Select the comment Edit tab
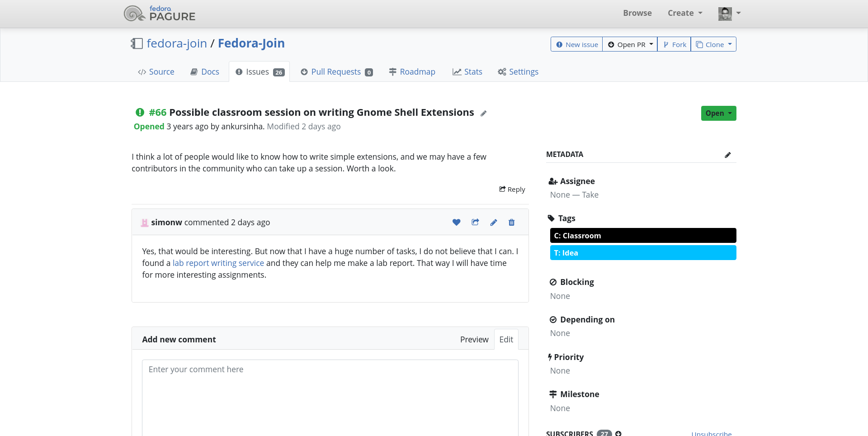Viewport: 868px width, 436px height. pyautogui.click(x=506, y=340)
